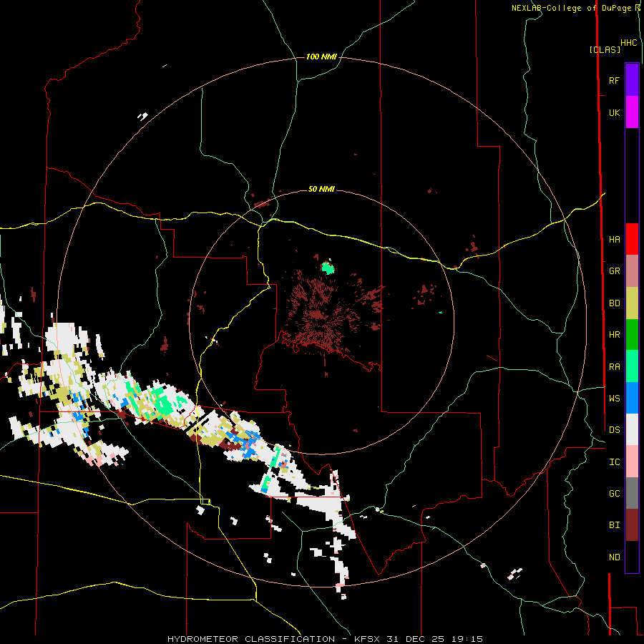Click the IC pink legend swatch
The height and width of the screenshot is (644, 644).
[632, 462]
